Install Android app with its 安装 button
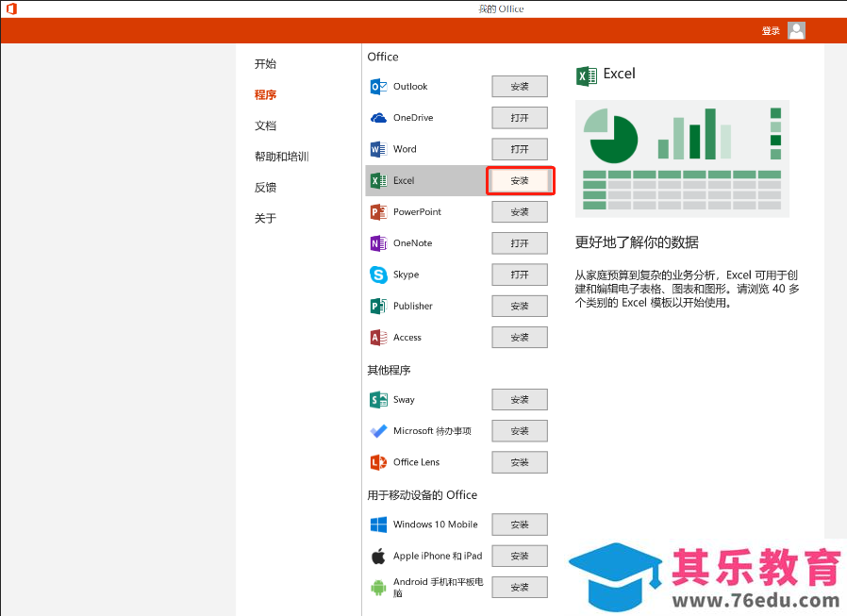The width and height of the screenshot is (847, 616). [520, 588]
